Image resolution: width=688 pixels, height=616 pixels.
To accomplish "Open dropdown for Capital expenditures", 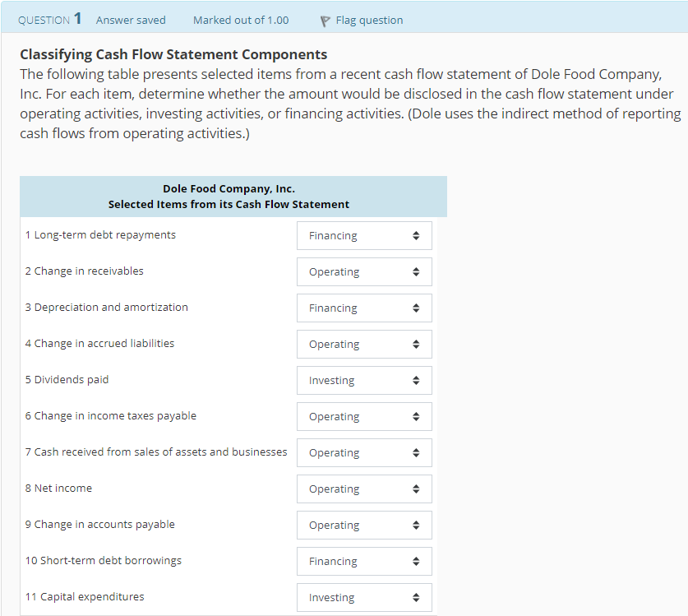I will 364,598.
